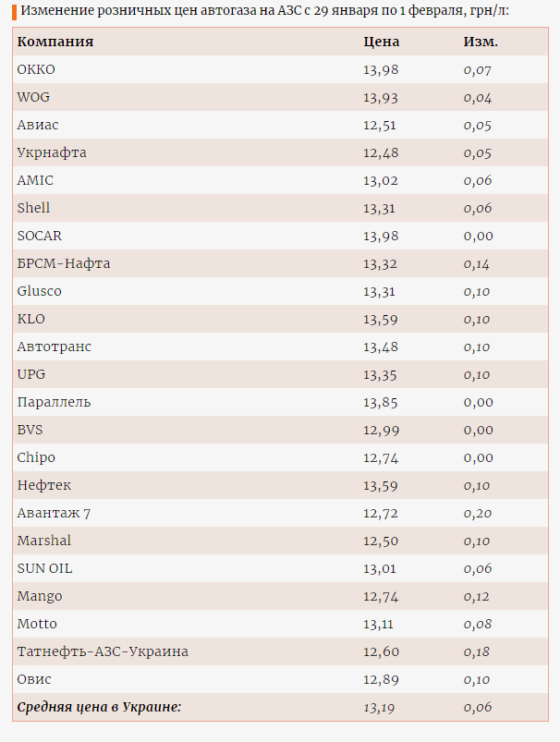This screenshot has height=742, width=560.
Task: Click the Цена column header
Action: tap(381, 42)
